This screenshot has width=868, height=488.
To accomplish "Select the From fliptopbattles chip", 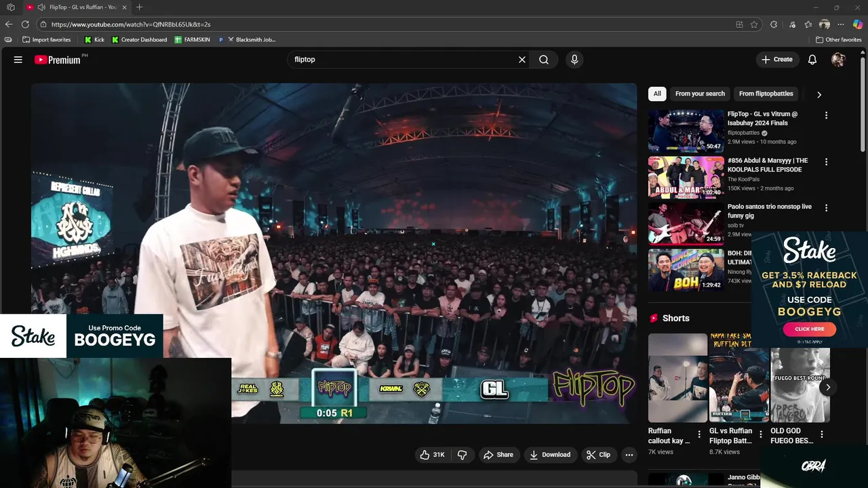I will (x=766, y=94).
